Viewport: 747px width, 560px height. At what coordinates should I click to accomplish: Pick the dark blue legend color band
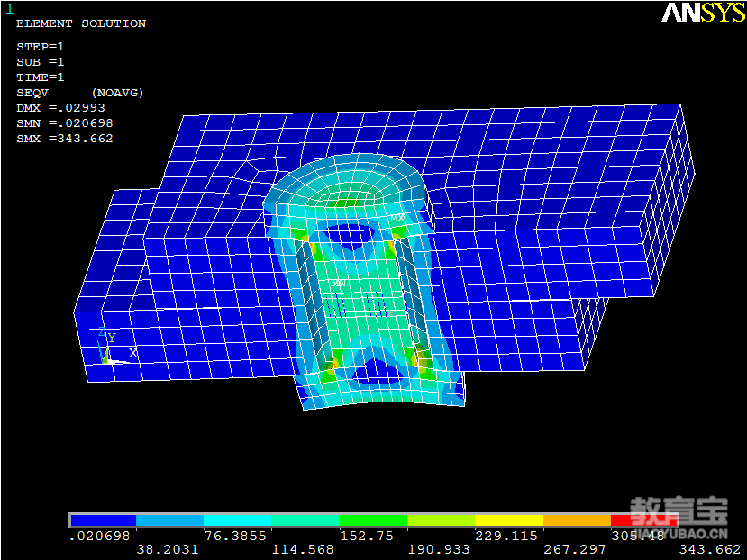coord(103,520)
